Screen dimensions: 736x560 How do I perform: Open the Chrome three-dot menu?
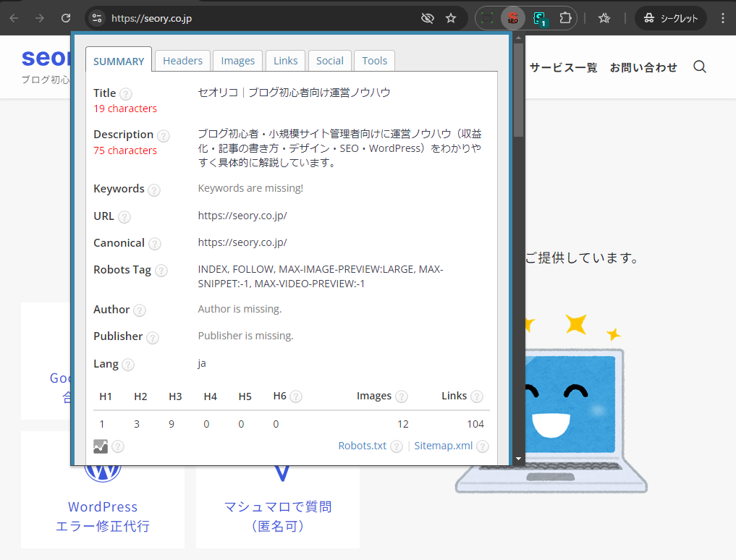(x=723, y=18)
